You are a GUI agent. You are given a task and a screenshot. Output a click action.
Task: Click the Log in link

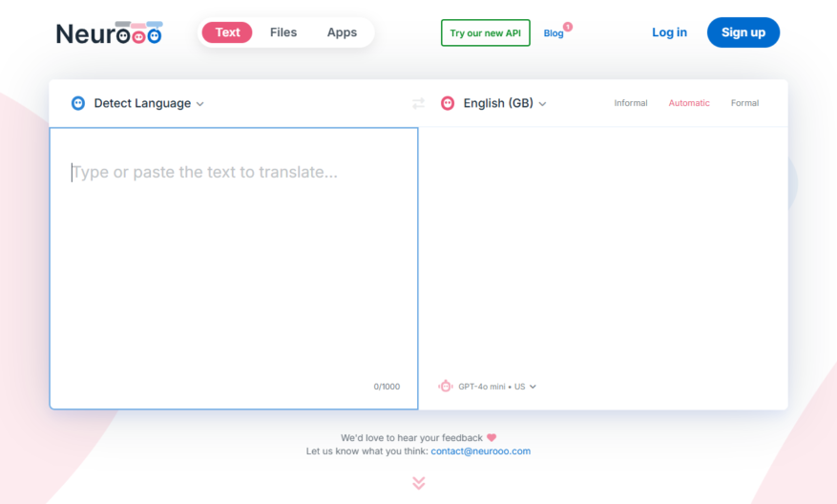click(x=669, y=32)
